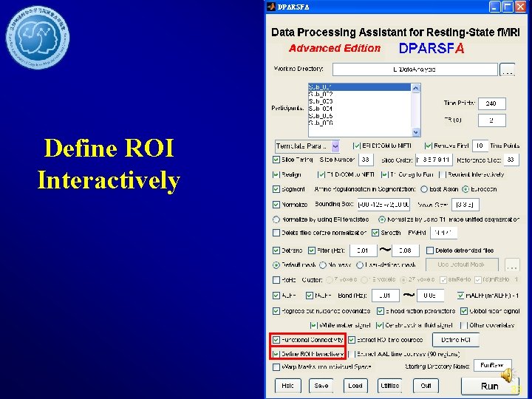This screenshot has height=399, width=532.
Task: Toggle the mALFF-1 checkbox
Action: pos(460,296)
